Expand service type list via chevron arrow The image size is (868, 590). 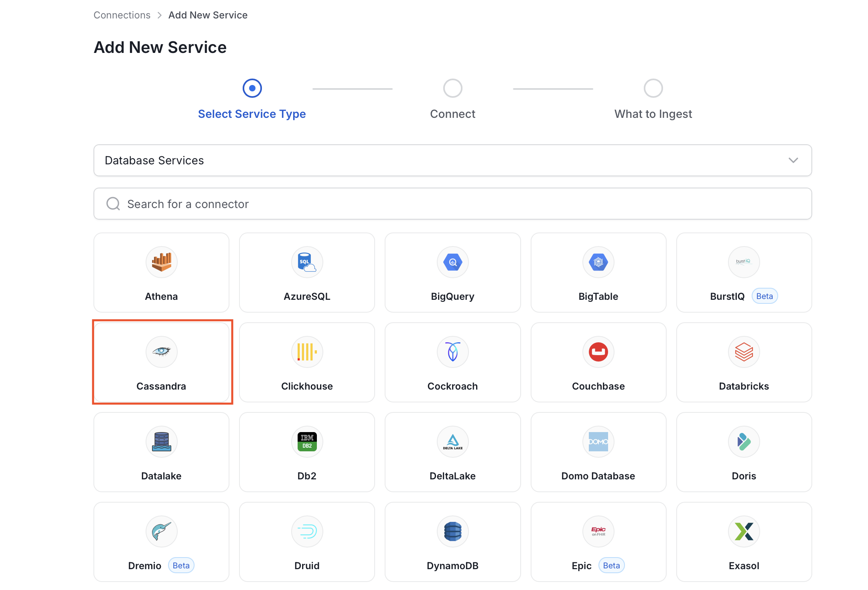793,160
